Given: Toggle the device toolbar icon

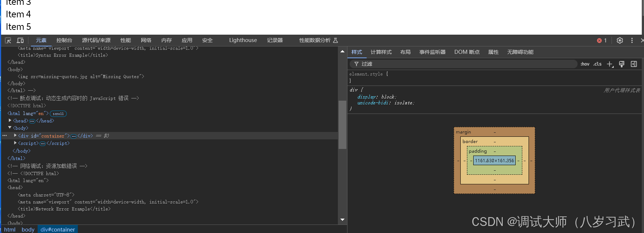Looking at the screenshot, I should [20, 40].
